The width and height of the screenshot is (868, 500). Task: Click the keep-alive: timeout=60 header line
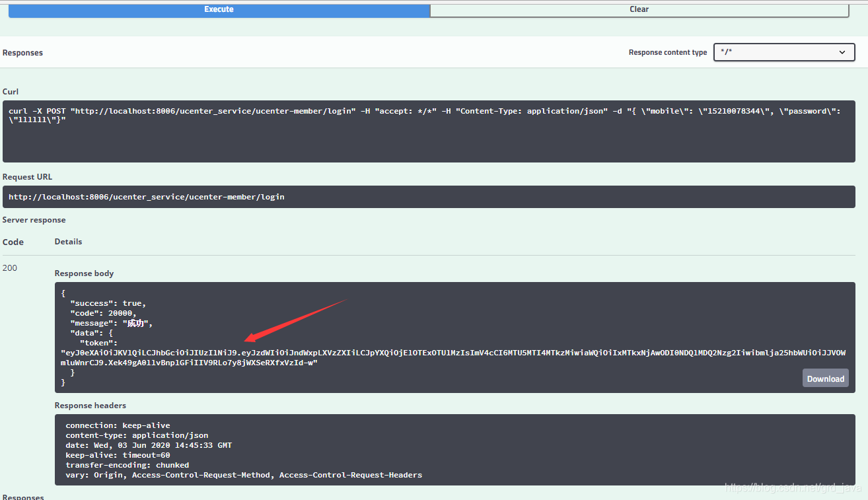[x=118, y=455]
